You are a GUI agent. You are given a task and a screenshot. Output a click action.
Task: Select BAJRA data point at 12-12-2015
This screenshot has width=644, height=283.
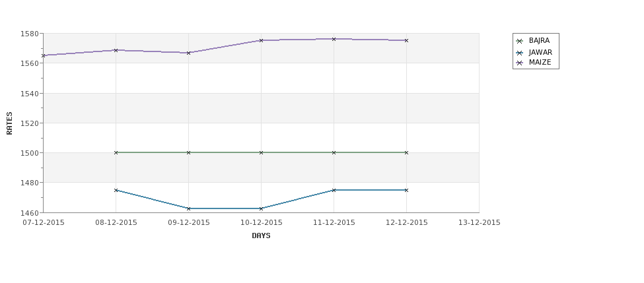(x=406, y=152)
